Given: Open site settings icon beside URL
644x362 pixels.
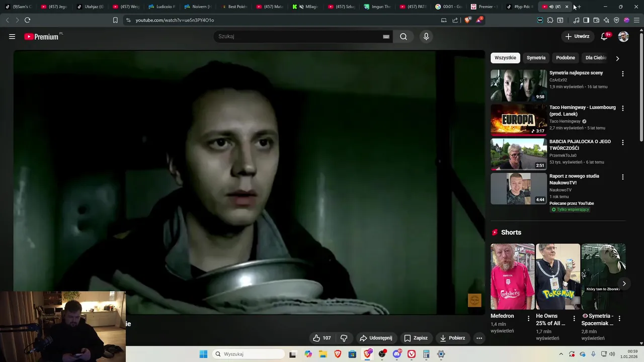Looking at the screenshot, I should [128, 20].
